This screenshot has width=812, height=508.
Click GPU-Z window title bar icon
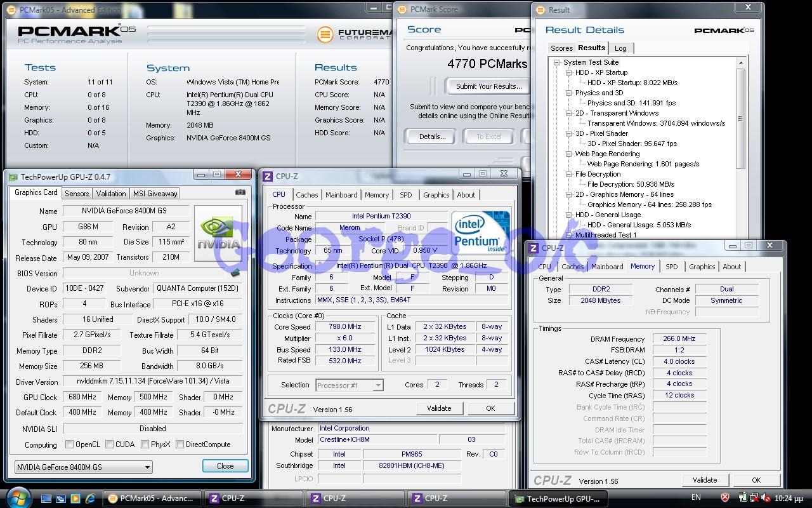(x=13, y=177)
